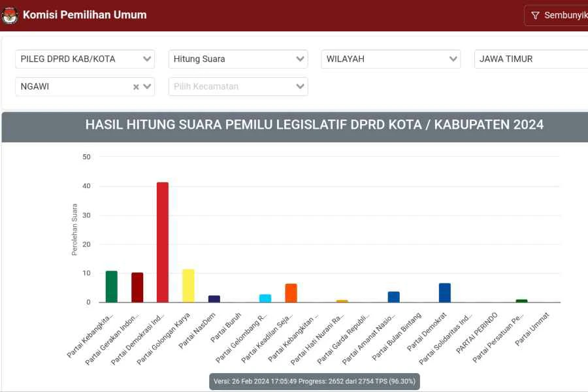
Task: Click the tall red Partai Demokrasi bar
Action: [163, 242]
